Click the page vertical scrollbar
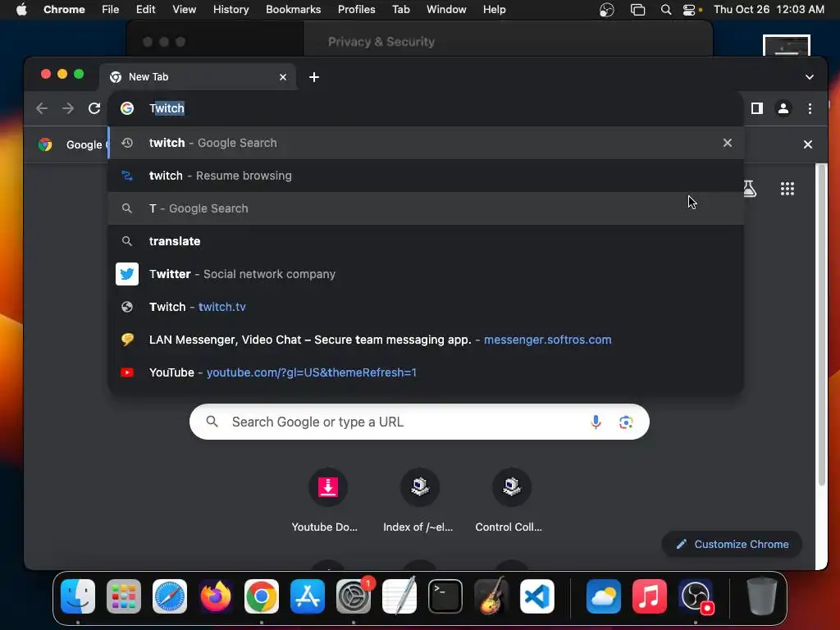Image resolution: width=840 pixels, height=630 pixels. 822,326
